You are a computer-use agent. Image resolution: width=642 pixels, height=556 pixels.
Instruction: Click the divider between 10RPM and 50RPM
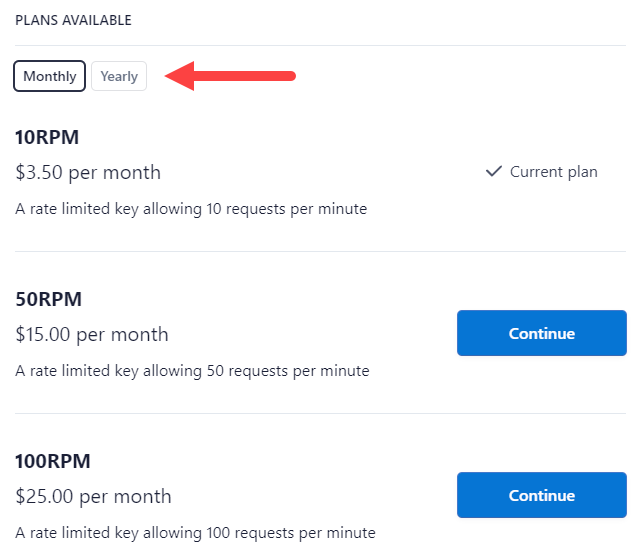320,251
